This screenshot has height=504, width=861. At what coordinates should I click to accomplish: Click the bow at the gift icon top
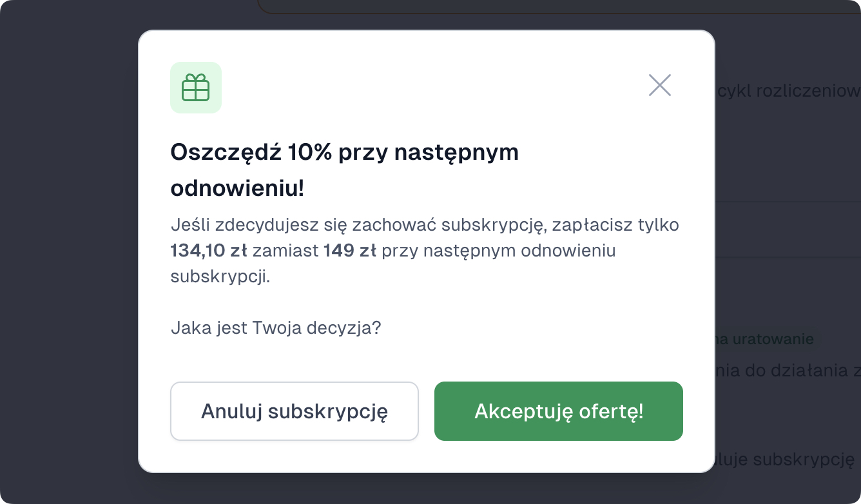[196, 77]
